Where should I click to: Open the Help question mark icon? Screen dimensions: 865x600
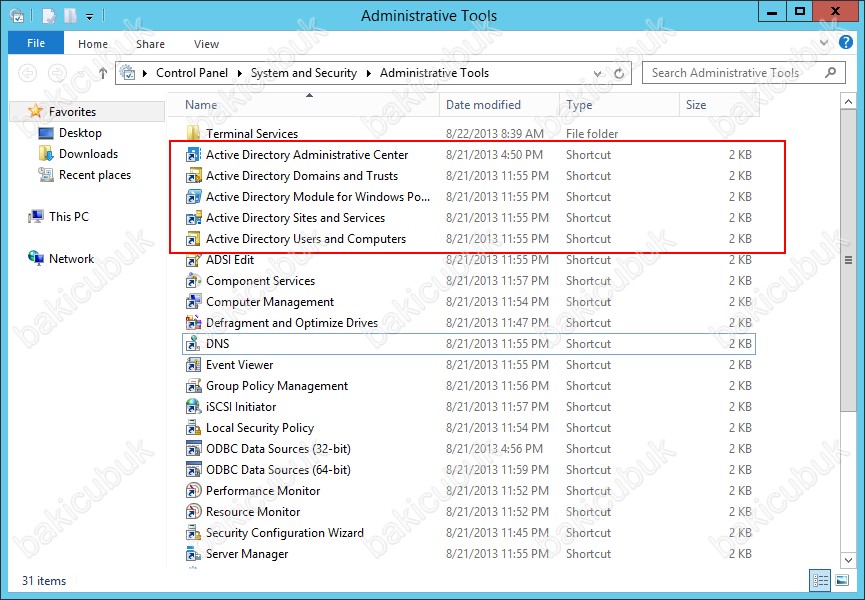click(x=846, y=42)
